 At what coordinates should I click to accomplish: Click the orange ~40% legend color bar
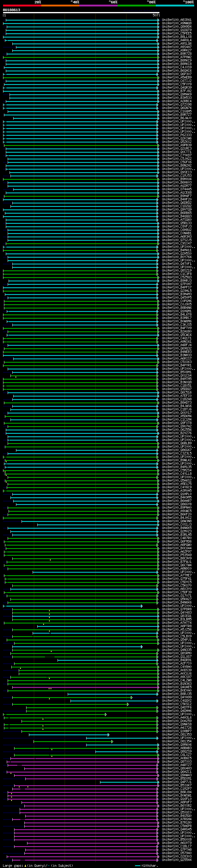click(60, 6)
